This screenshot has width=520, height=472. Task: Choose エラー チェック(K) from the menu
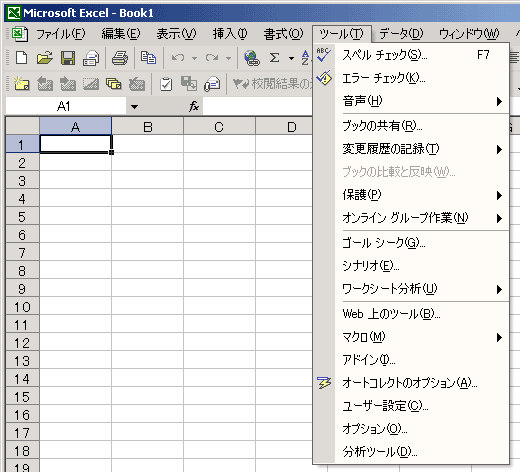pyautogui.click(x=411, y=78)
